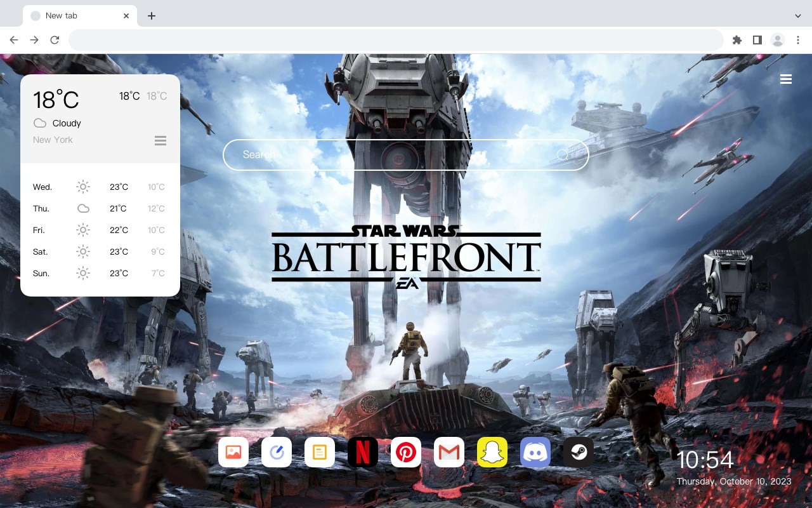Screen dimensions: 812x508
Task: Expand the tab search chevron
Action: click(797, 15)
